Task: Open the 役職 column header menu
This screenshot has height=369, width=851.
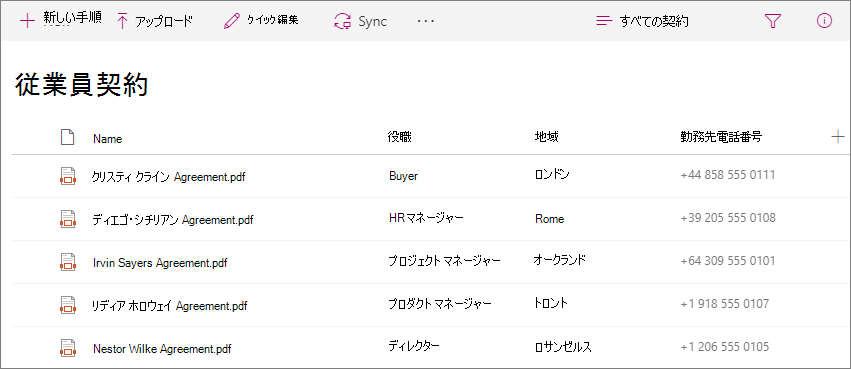Action: [399, 137]
